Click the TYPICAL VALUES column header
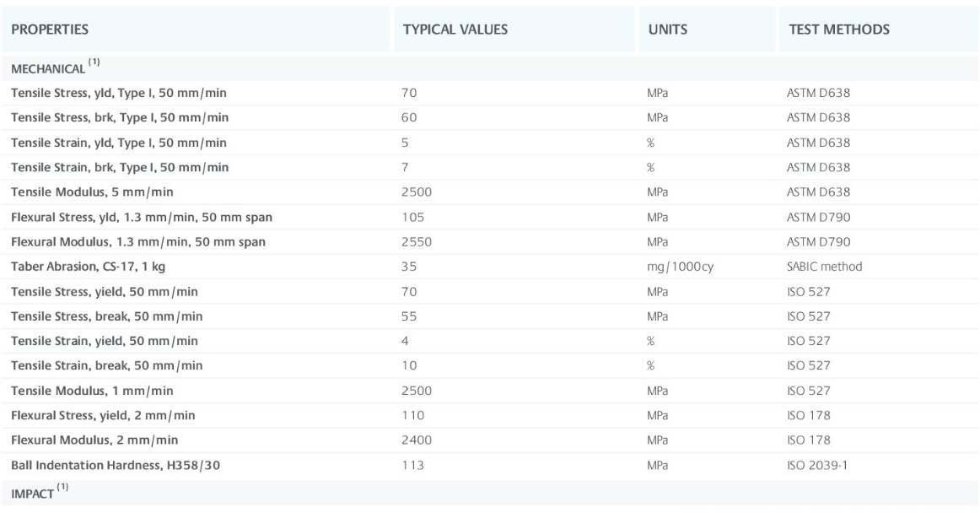This screenshot has height=513, width=980. [454, 30]
